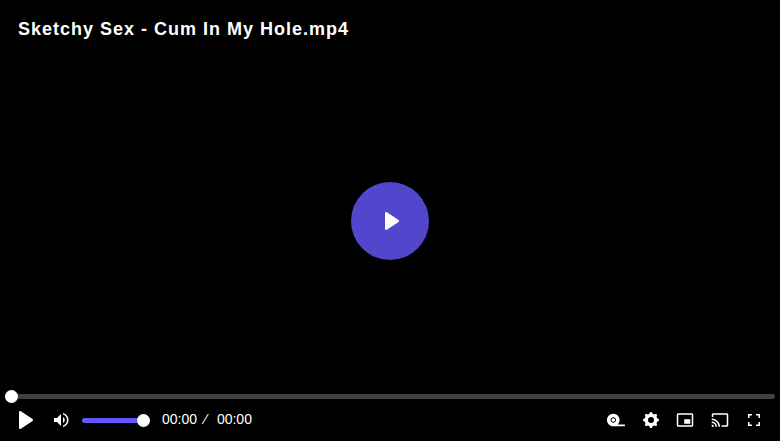The height and width of the screenshot is (441, 780).
Task: Click the volume slider knob
Action: tap(143, 421)
